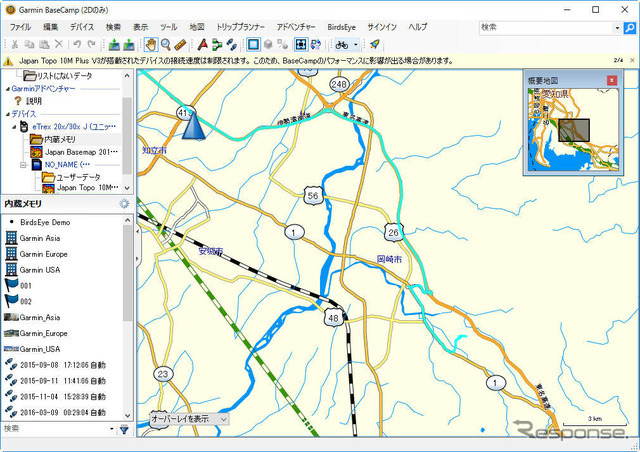Open the 編集 menu
640x452 pixels.
51,27
